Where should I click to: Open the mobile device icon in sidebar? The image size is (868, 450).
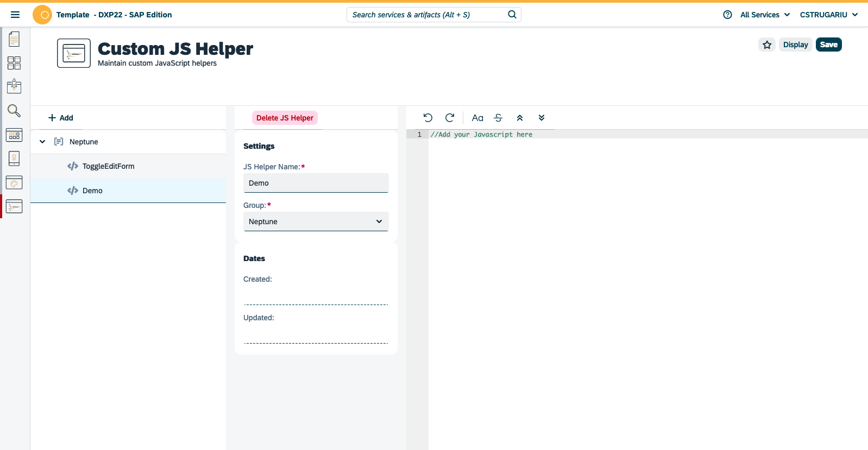click(14, 159)
